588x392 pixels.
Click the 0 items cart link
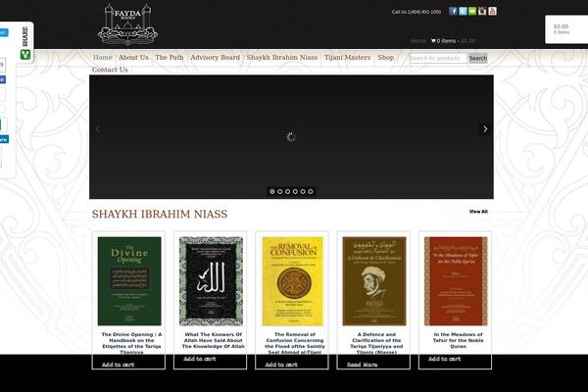pyautogui.click(x=446, y=41)
